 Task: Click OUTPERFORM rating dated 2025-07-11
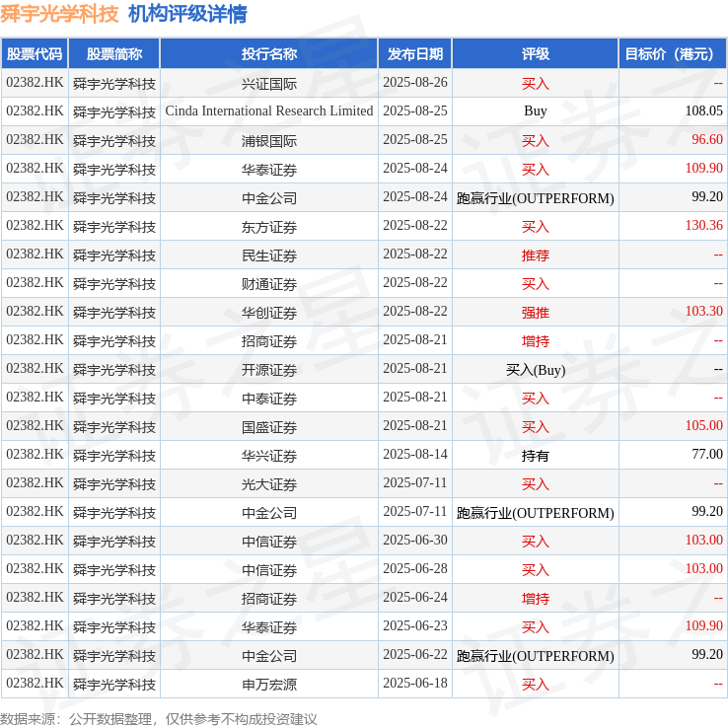point(536,513)
